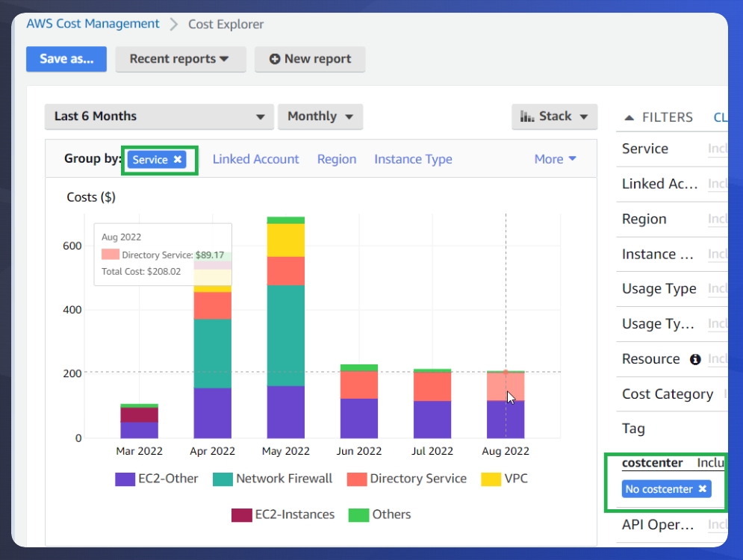Open the Monthly granularity dropdown
This screenshot has height=560, width=743.
click(320, 116)
